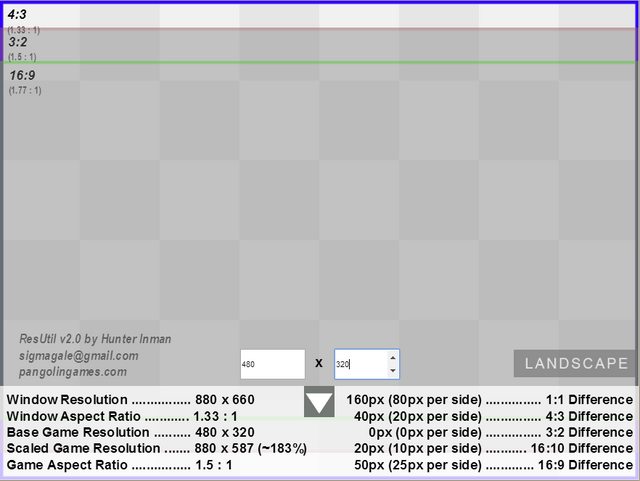This screenshot has height=481, width=640.
Task: Click the Window Resolution 880 x 660 row
Action: [130, 400]
